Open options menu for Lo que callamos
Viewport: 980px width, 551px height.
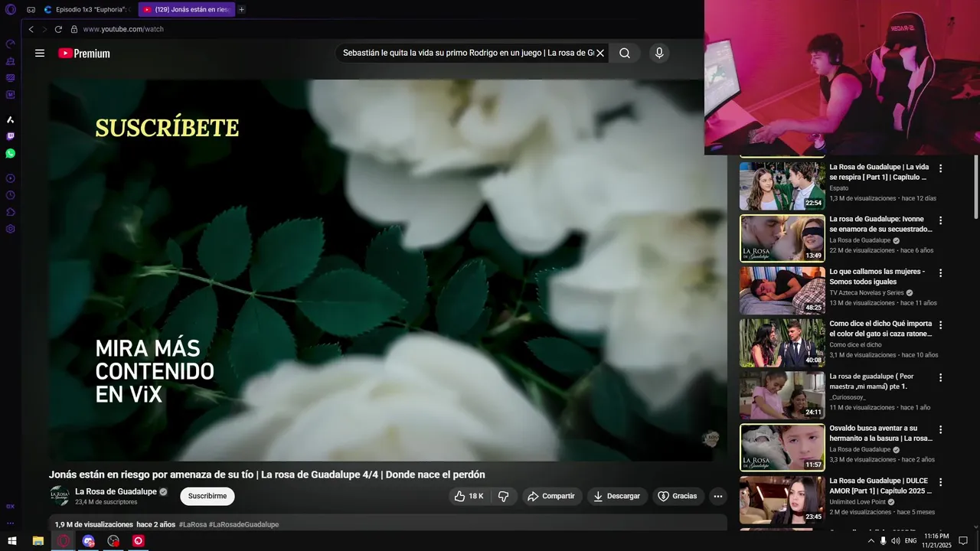[x=940, y=272]
